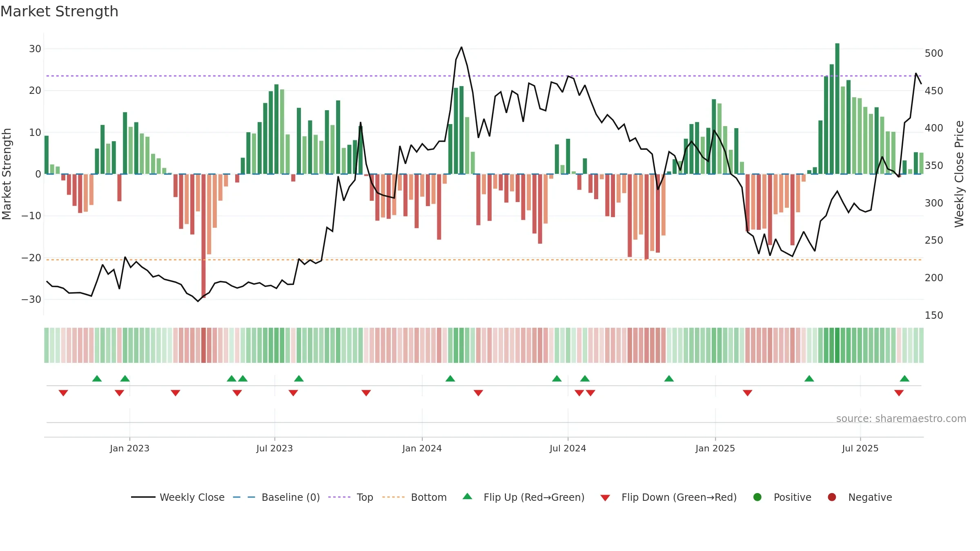Click the vertical Market Strength axis title
The height and width of the screenshot is (551, 980).
click(x=7, y=174)
